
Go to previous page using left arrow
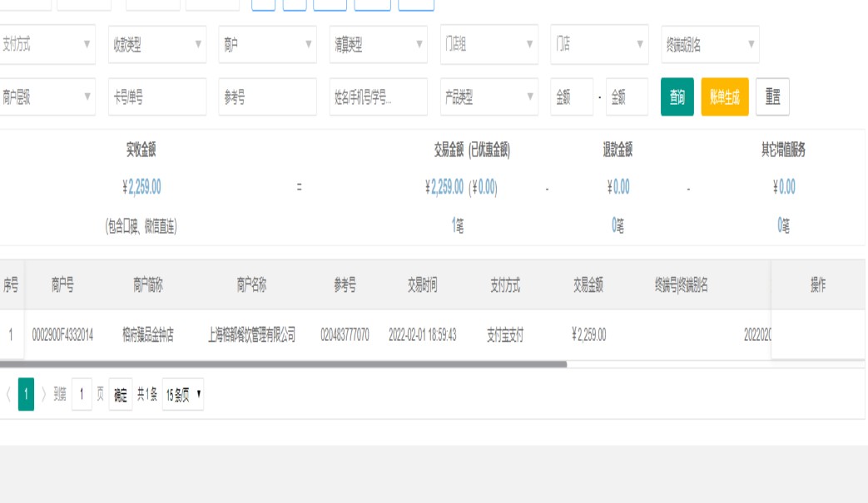[8, 395]
